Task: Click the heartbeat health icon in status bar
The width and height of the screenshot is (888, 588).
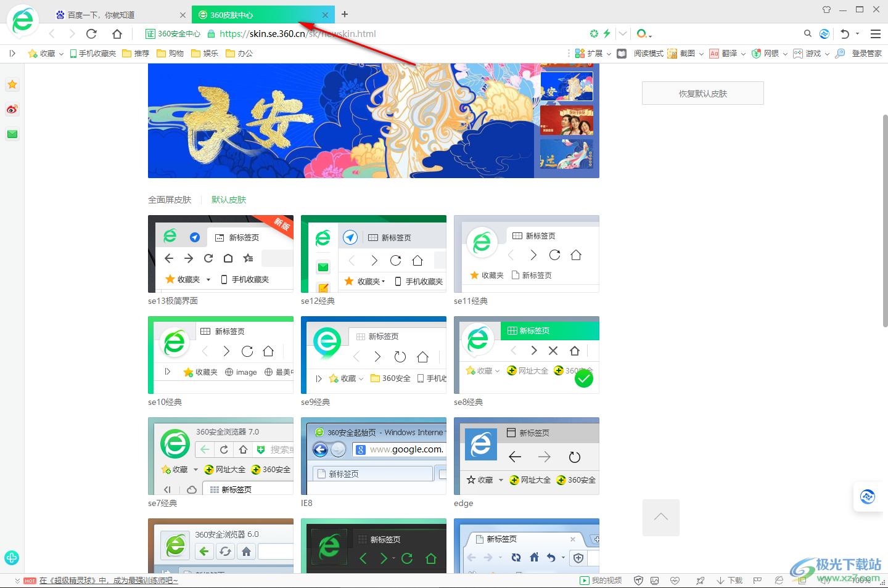Action: (x=675, y=581)
